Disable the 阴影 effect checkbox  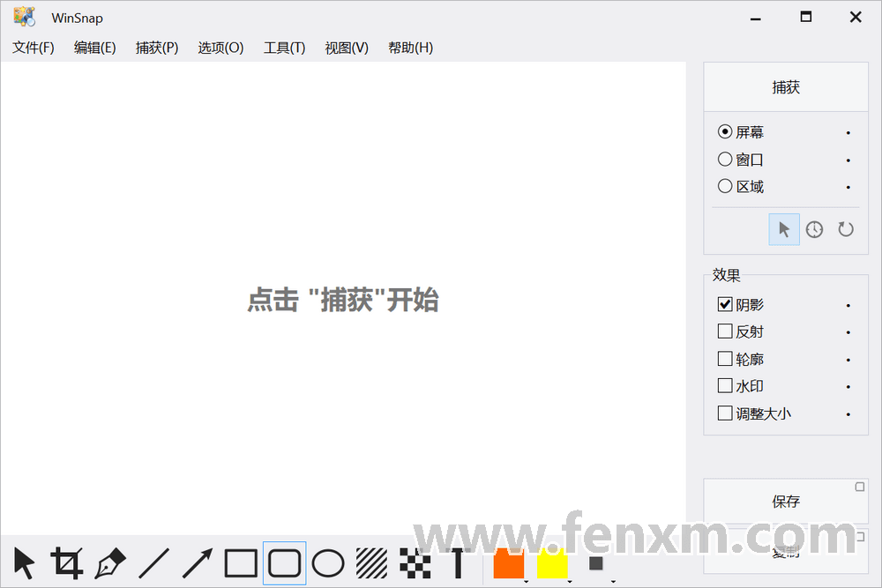pyautogui.click(x=725, y=304)
